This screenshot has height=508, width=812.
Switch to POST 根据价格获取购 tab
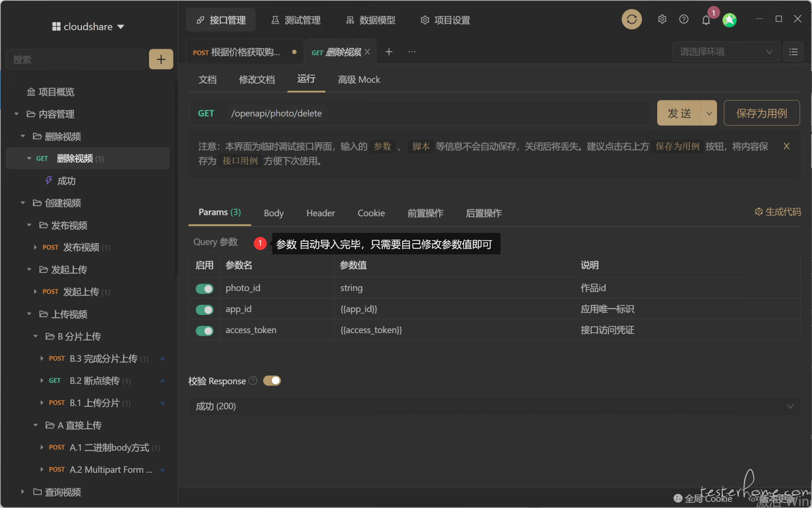[x=244, y=52]
